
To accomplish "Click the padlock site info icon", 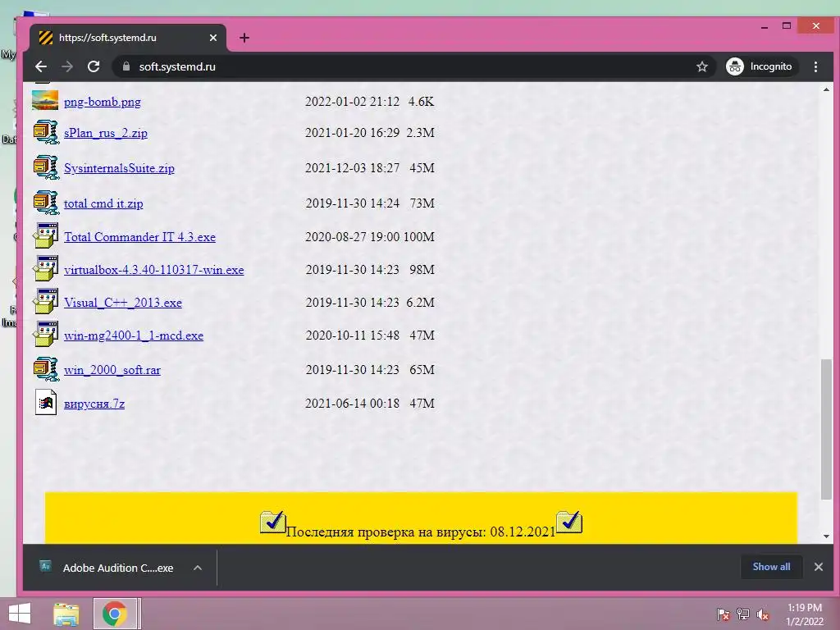I will click(x=126, y=66).
